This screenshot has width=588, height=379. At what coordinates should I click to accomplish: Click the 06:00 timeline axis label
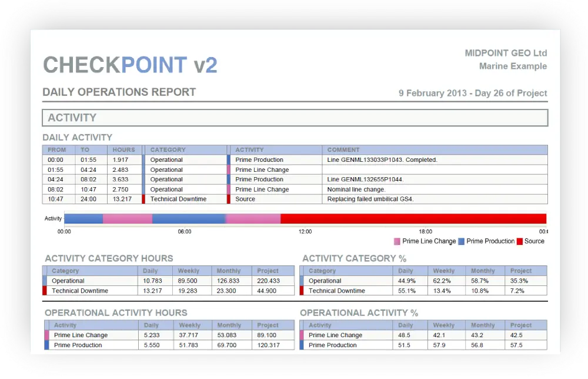point(185,231)
